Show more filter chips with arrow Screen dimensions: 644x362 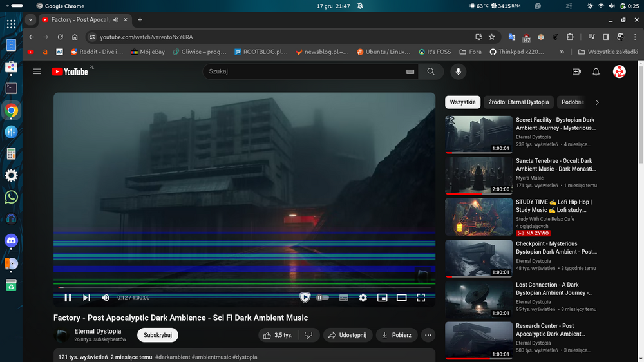[x=597, y=102]
